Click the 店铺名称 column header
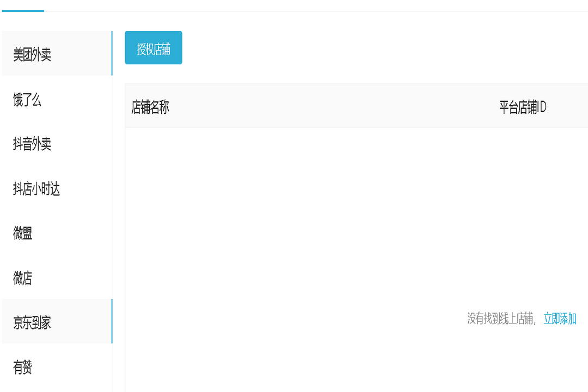 [x=150, y=107]
